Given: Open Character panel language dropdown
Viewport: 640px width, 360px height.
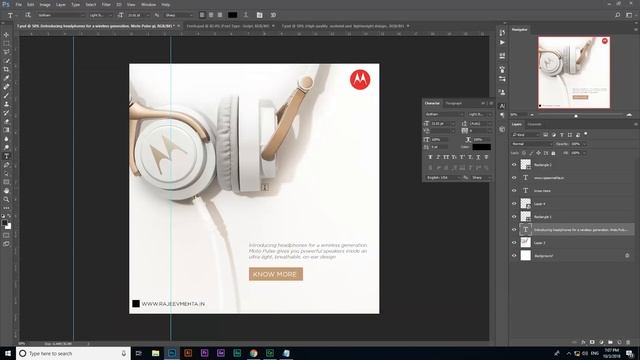Looking at the screenshot, I should 443,178.
